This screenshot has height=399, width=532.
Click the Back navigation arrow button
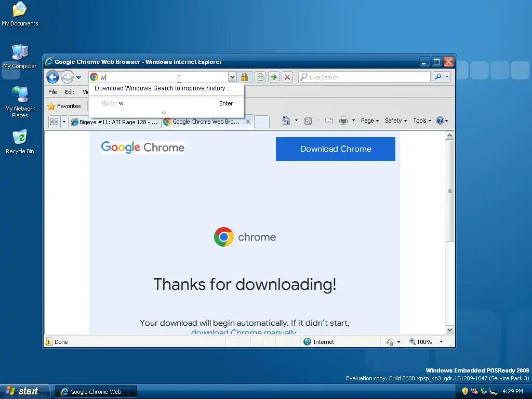(x=52, y=77)
